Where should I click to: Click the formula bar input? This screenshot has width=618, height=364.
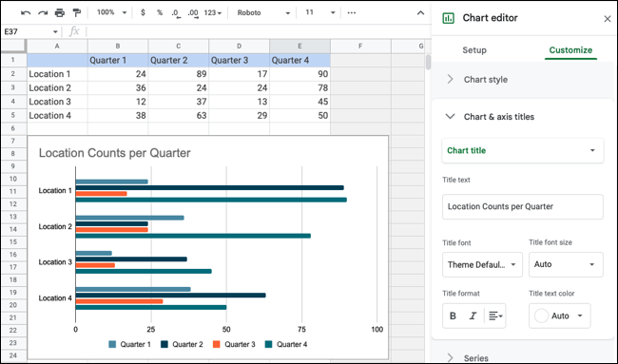coord(259,31)
